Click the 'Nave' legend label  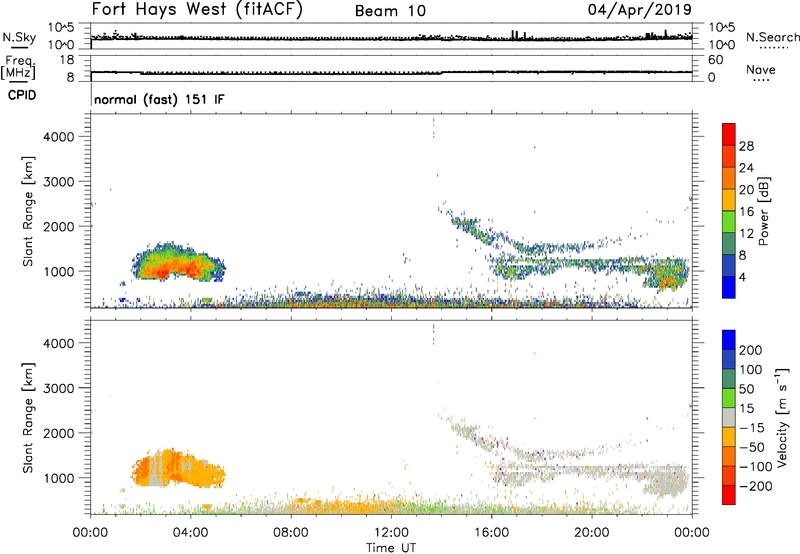click(x=761, y=69)
